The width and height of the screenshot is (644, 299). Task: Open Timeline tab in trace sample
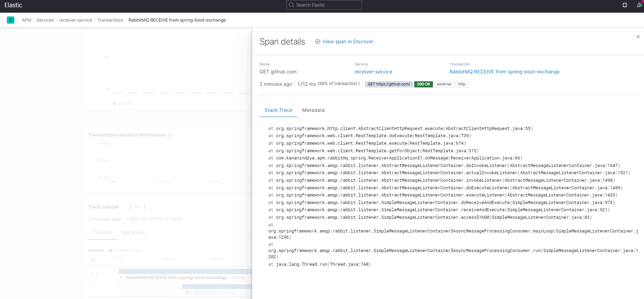103,232
